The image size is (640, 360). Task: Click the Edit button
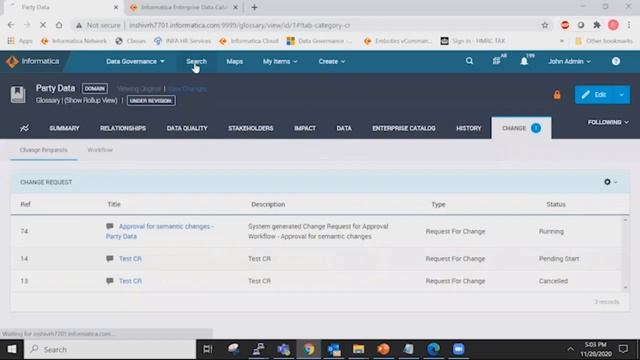(x=595, y=95)
